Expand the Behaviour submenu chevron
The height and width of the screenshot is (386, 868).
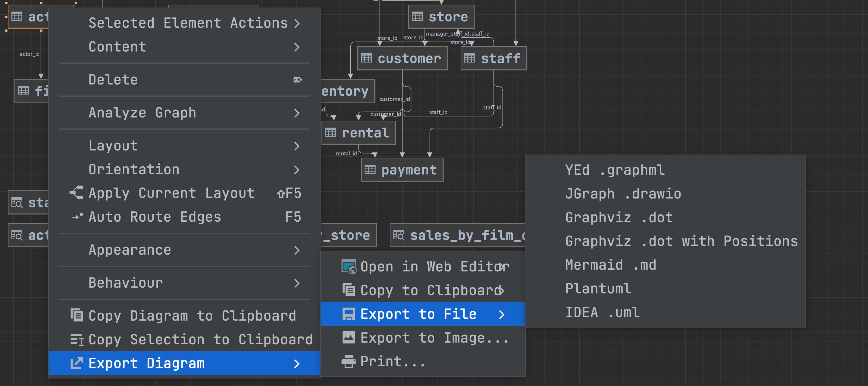[x=297, y=283]
